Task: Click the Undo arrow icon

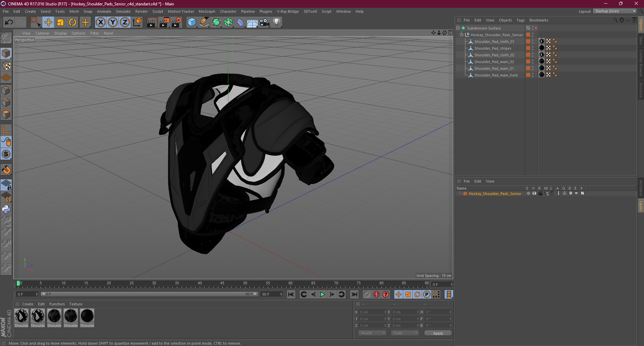Action: point(9,22)
